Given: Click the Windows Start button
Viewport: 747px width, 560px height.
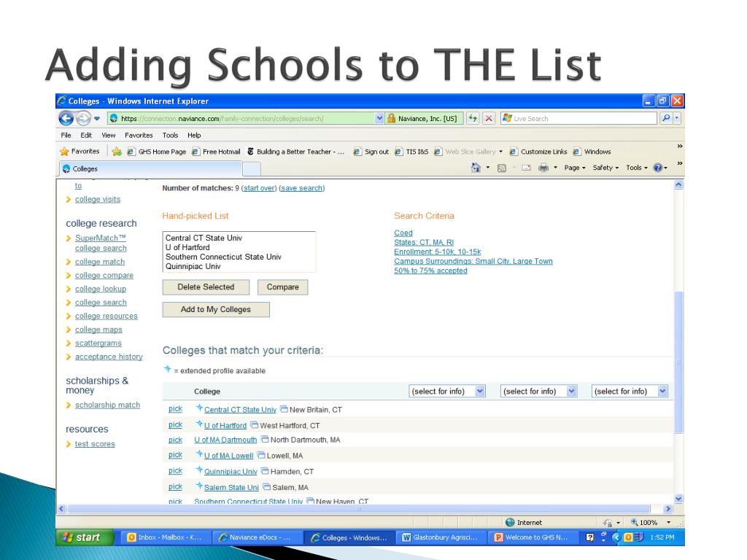Looking at the screenshot, I should (x=86, y=537).
